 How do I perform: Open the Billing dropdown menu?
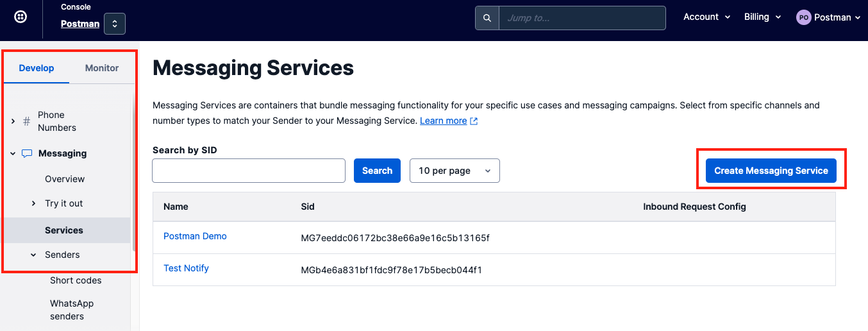coord(762,17)
